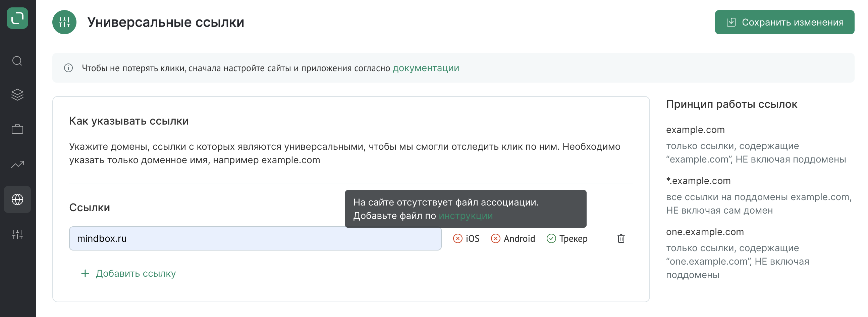Select the globe icon in sidebar
The image size is (868, 317).
point(17,200)
